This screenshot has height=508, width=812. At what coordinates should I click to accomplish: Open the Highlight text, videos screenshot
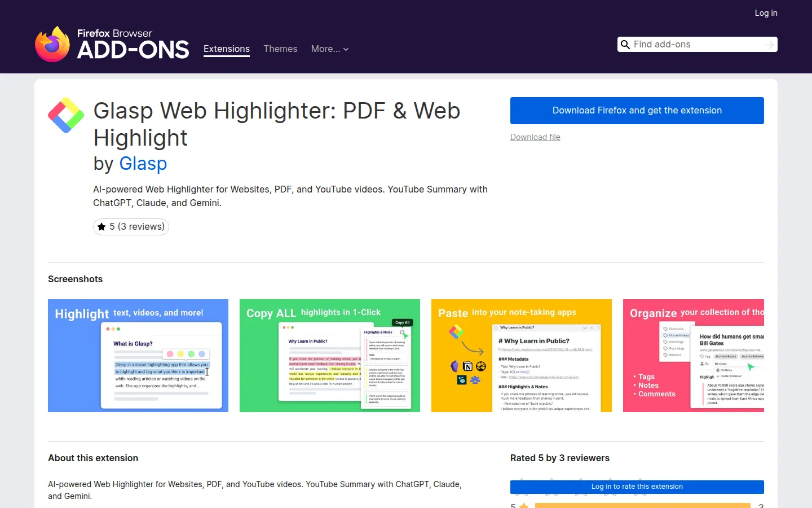(138, 356)
